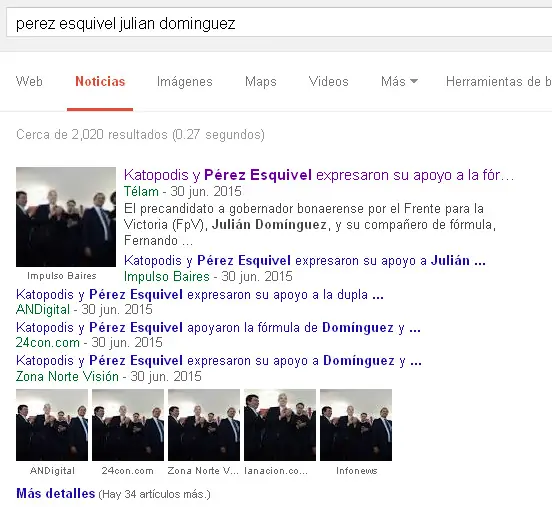This screenshot has height=507, width=552.
Task: Click the snippet text starting 'El precandidato a gobernador'
Action: tap(310, 225)
